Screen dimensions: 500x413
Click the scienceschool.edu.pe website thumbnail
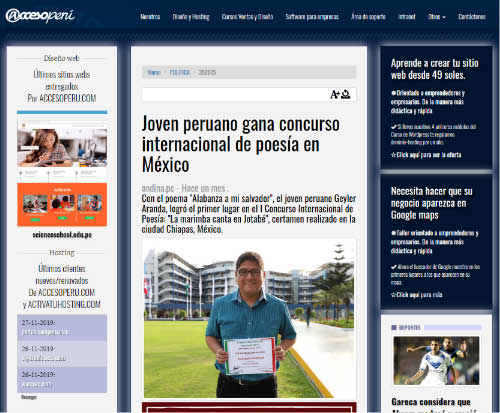[62, 173]
